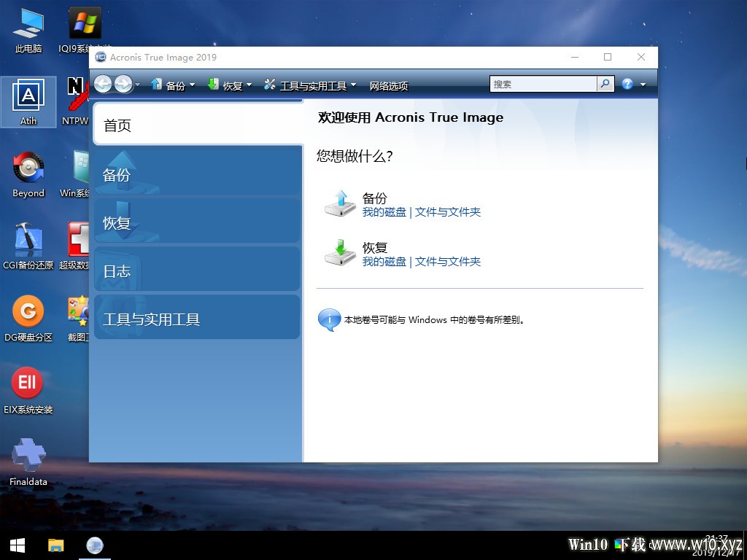
Task: Select the NTPW desktop icon
Action: 75,102
